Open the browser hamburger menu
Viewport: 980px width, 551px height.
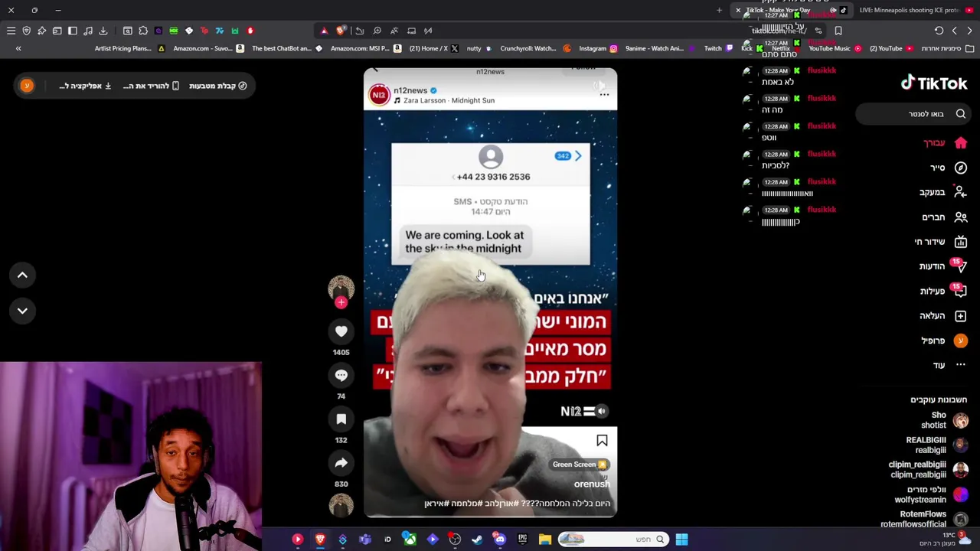11,31
